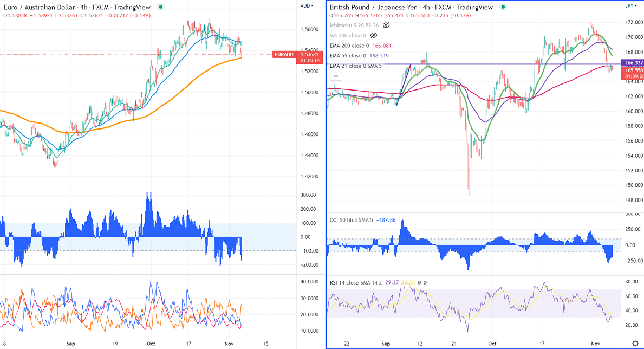Click the 165.550 red price tag
Viewport: 644px width, 349px height.
click(x=633, y=70)
